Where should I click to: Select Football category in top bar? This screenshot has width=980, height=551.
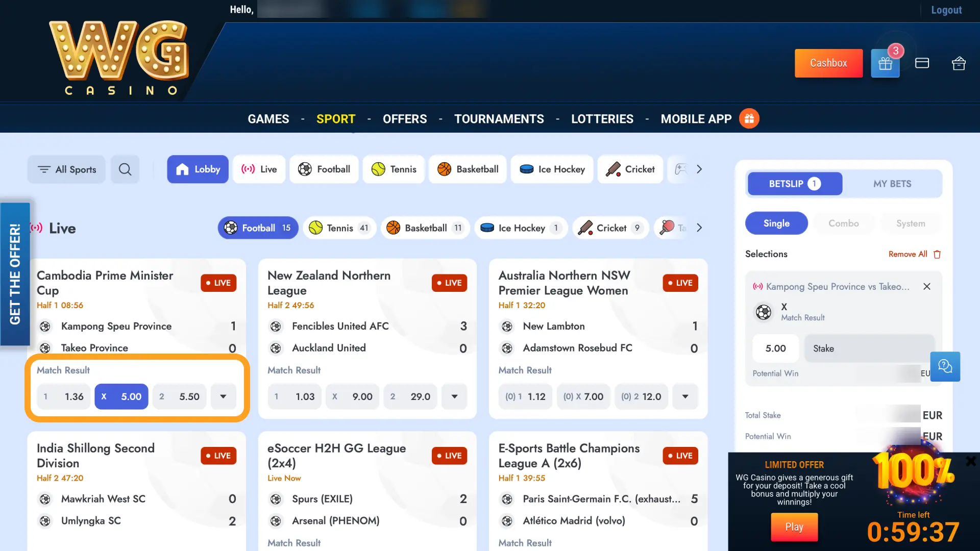[324, 169]
